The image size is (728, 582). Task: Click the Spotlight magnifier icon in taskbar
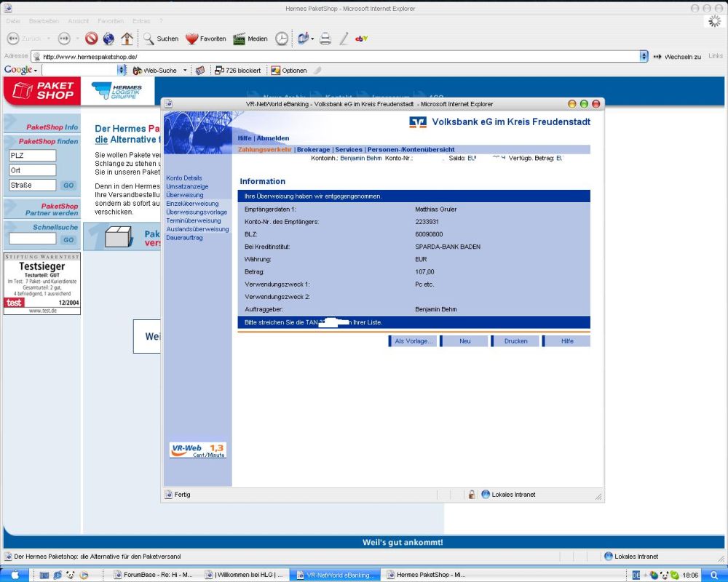pyautogui.click(x=713, y=575)
